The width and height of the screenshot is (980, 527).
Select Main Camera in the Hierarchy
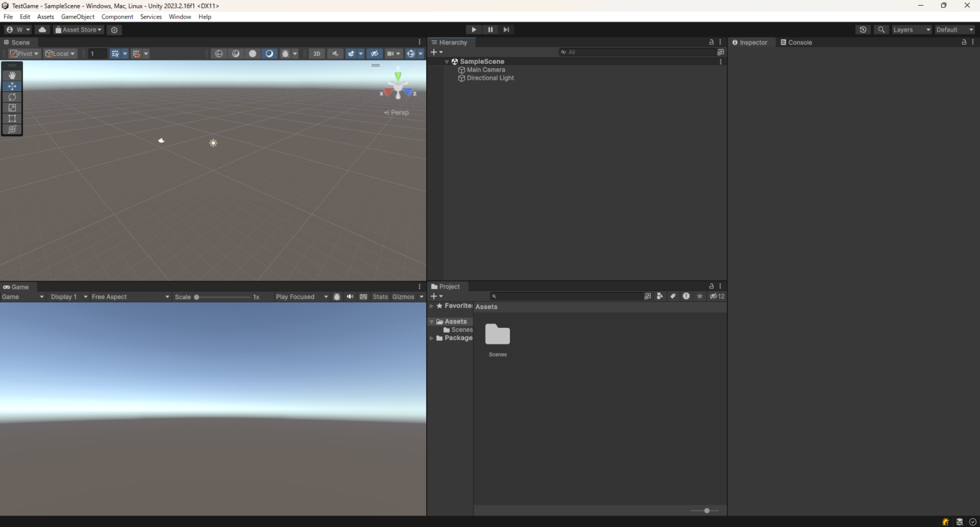(486, 70)
